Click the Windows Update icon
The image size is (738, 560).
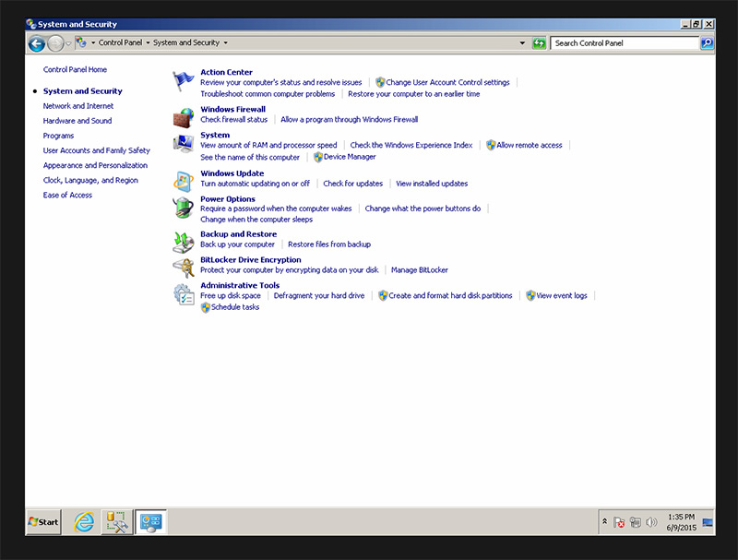point(183,182)
